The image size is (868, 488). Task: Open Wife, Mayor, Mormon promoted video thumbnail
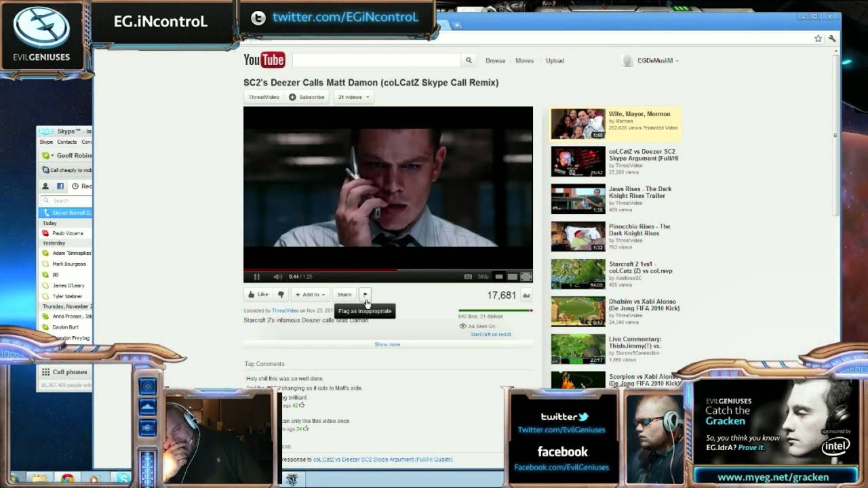(x=578, y=124)
